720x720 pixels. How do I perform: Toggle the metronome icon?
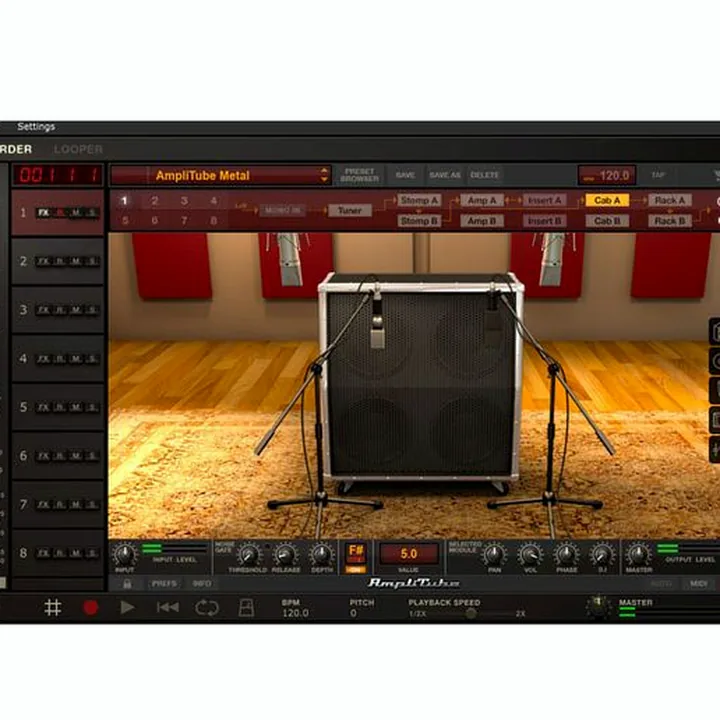247,608
